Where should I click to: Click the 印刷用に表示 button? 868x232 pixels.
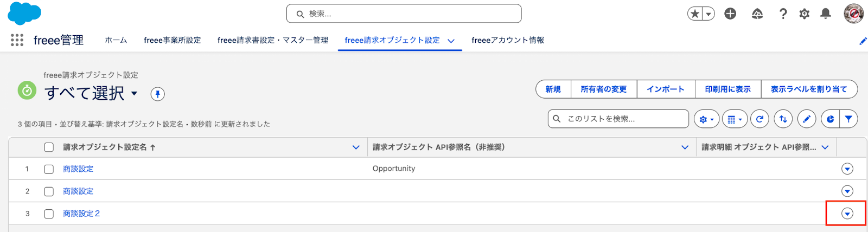coord(728,89)
